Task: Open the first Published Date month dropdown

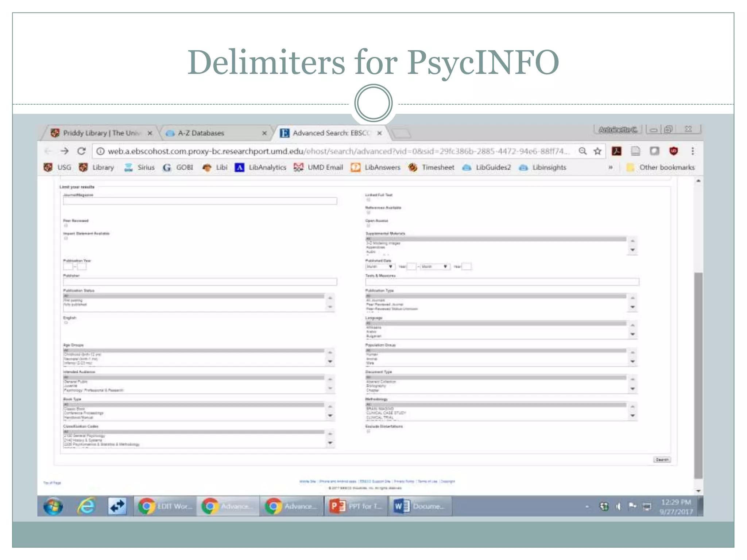Action: coord(380,267)
